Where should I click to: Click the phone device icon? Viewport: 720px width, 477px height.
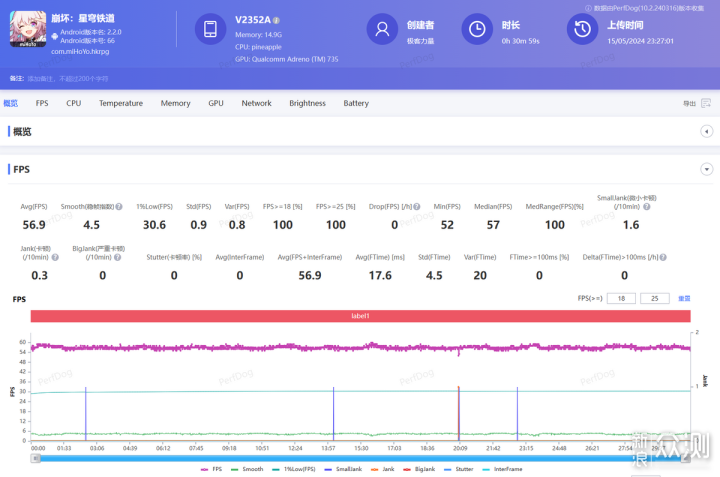(x=211, y=29)
